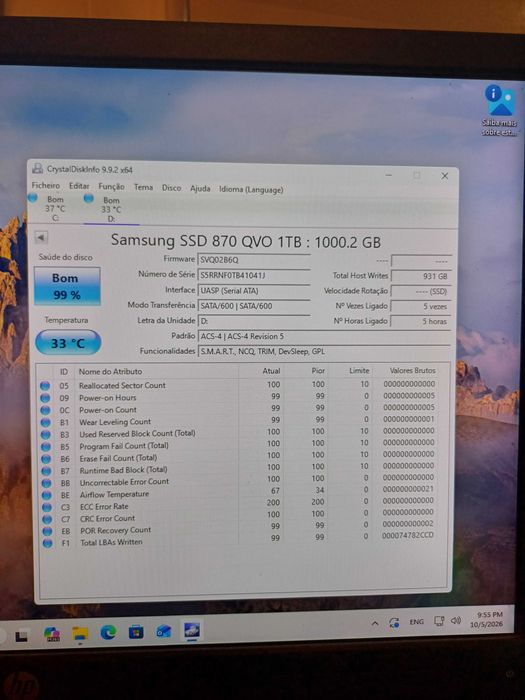525x700 pixels.
Task: Click the network tray icon
Action: tap(439, 621)
